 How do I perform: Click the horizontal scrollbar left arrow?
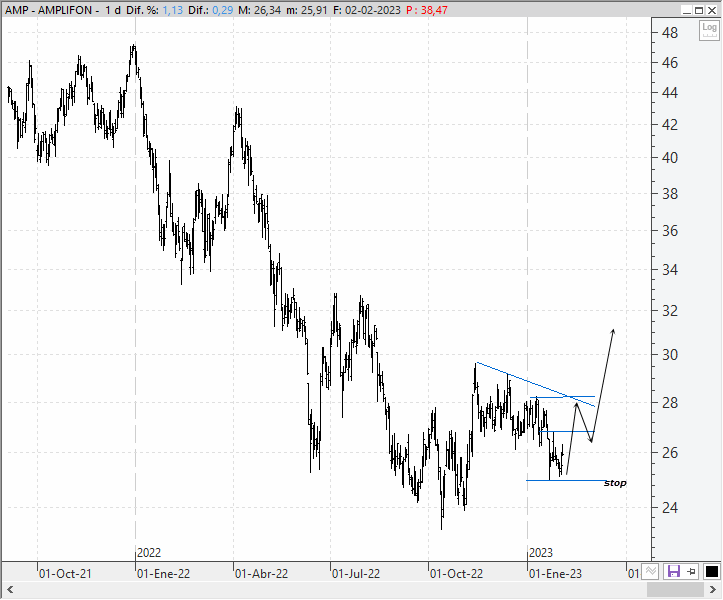pyautogui.click(x=10, y=590)
